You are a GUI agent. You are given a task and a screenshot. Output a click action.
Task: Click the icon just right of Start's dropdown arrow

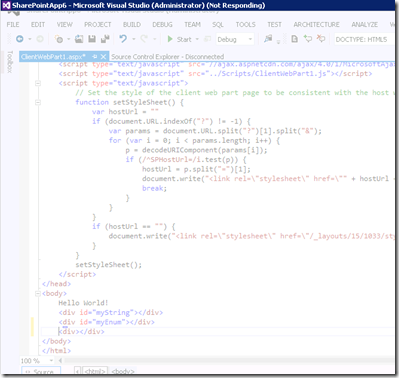(207, 39)
